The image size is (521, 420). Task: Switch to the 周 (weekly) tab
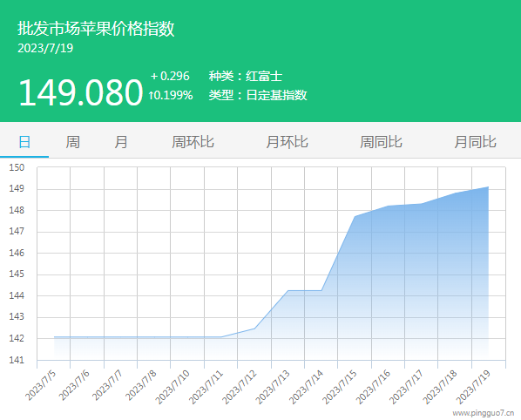pyautogui.click(x=73, y=142)
